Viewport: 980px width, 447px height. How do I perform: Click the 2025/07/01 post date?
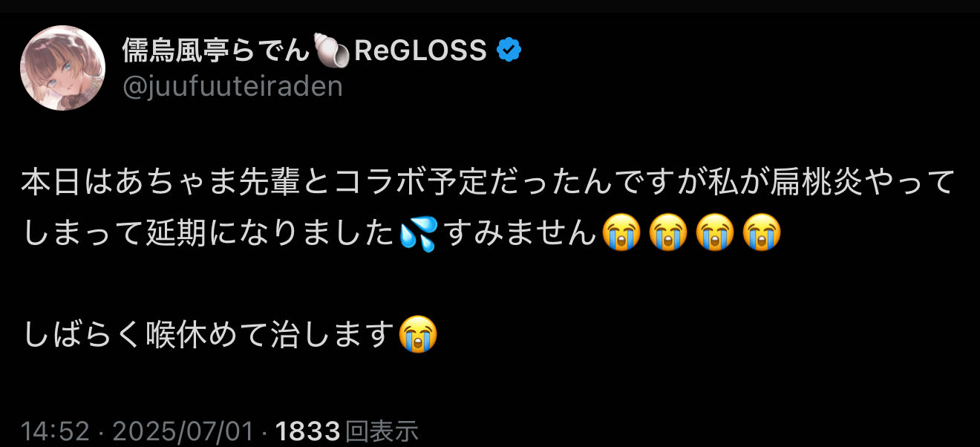click(x=180, y=430)
